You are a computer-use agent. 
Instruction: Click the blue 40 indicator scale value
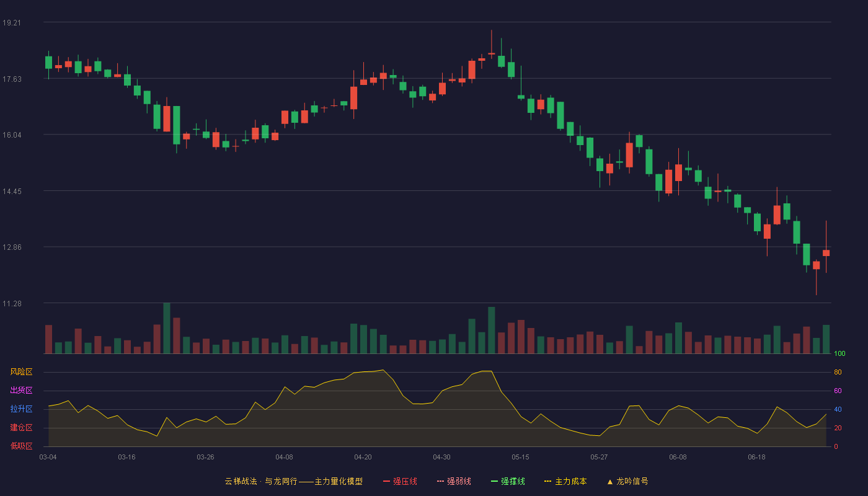838,410
